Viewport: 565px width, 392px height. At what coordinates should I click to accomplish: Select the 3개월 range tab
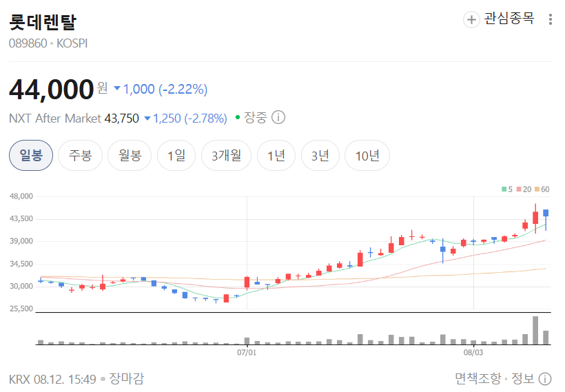click(x=226, y=155)
